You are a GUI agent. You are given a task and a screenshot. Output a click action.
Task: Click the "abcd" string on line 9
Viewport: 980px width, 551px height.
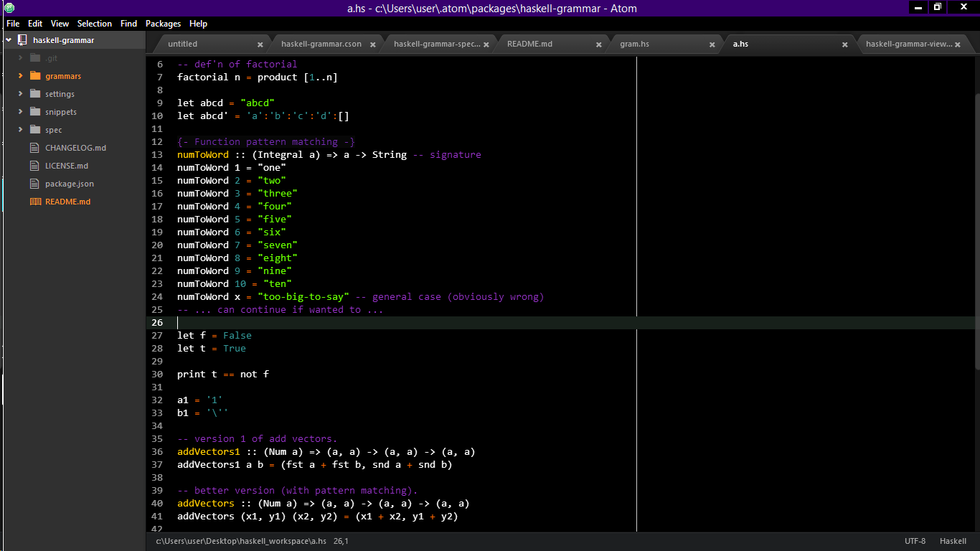(x=258, y=103)
